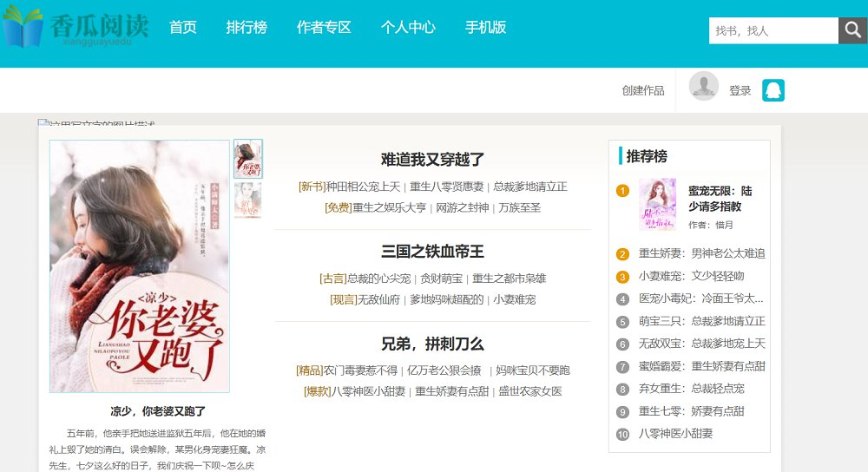868x472 pixels.
Task: Open the 难道我又穿越了 featured title
Action: pos(432,160)
